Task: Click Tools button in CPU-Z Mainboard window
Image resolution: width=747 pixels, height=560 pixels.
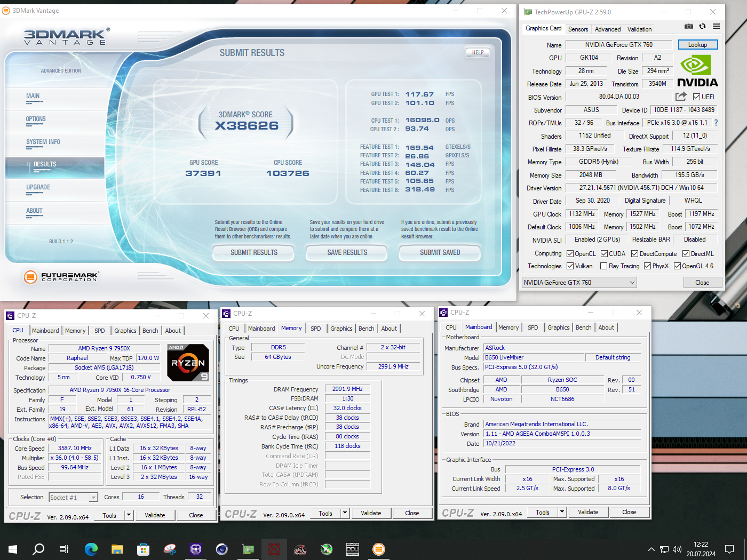Action: point(543,512)
